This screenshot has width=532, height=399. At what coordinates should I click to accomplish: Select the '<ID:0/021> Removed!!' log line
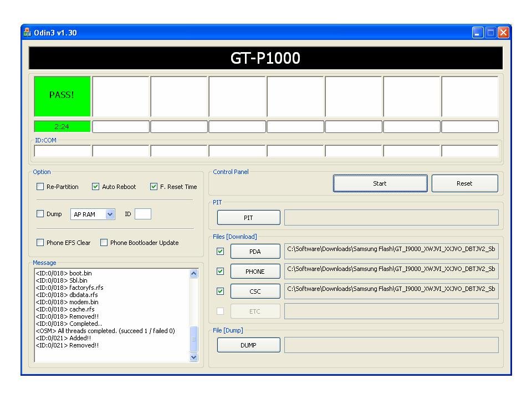click(x=67, y=345)
